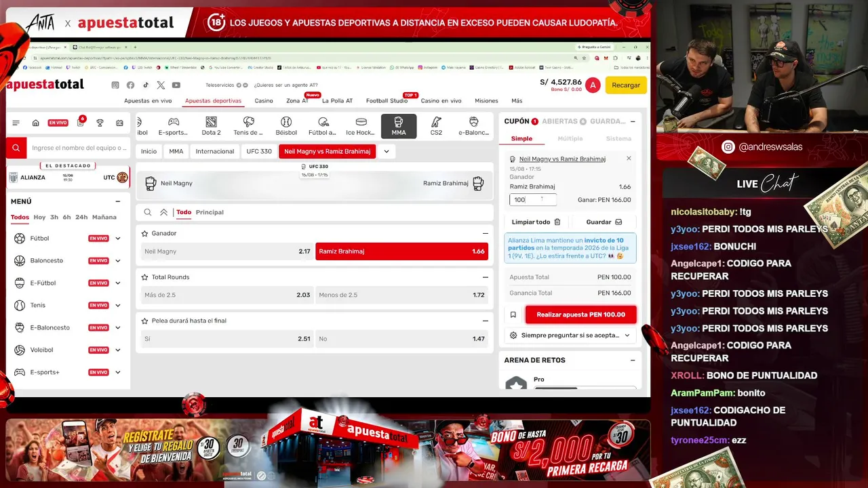Open the Football Studio nav tab
Viewport: 868px width, 488px height.
tap(387, 101)
